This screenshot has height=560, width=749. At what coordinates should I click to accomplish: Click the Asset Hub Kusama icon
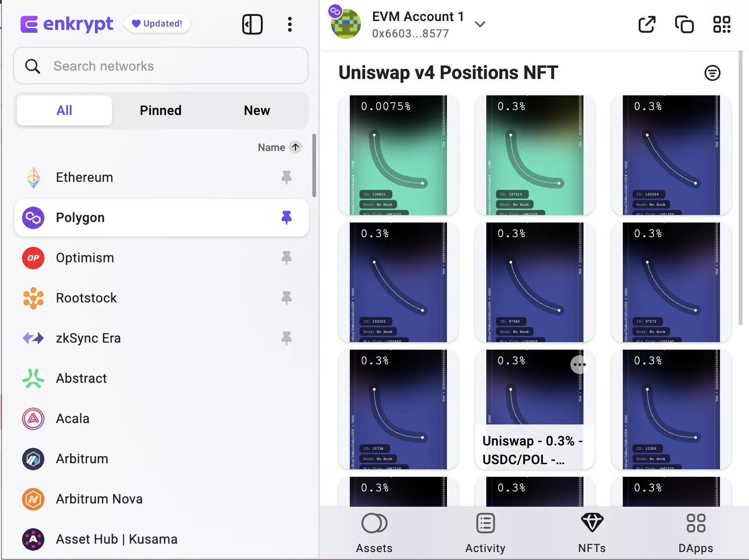33,539
